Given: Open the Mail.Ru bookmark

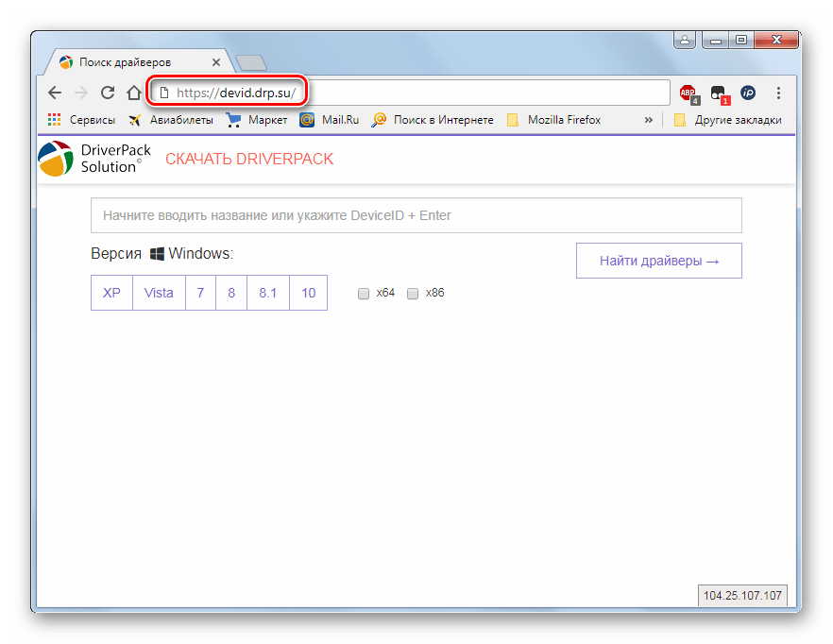Looking at the screenshot, I should [x=330, y=120].
